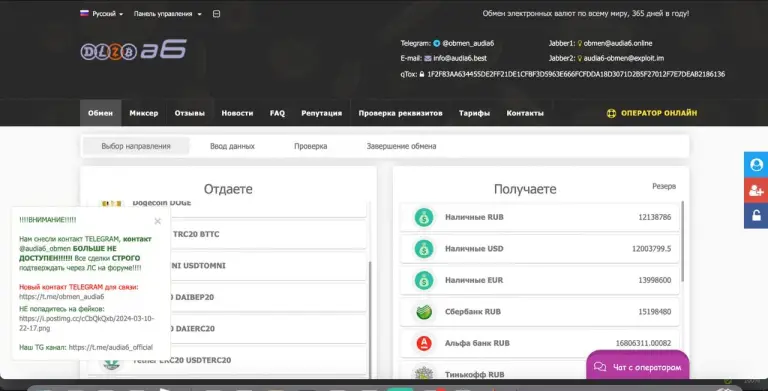Select Наличные EUR in Получаете list
This screenshot has width=768, height=391.
[540, 280]
